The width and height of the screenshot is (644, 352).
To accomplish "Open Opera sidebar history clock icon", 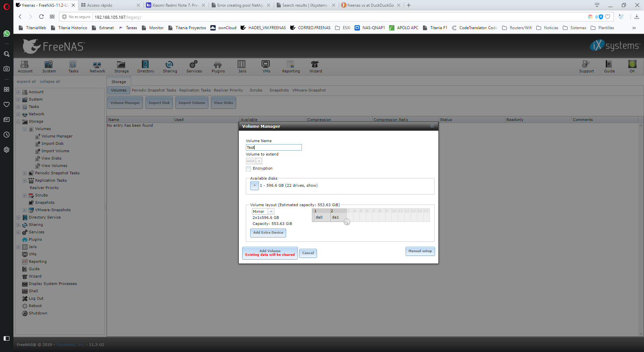I will (x=6, y=135).
